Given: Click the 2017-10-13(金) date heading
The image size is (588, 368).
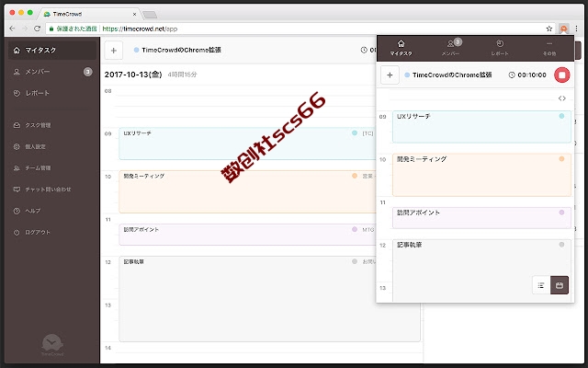Looking at the screenshot, I should (x=133, y=75).
